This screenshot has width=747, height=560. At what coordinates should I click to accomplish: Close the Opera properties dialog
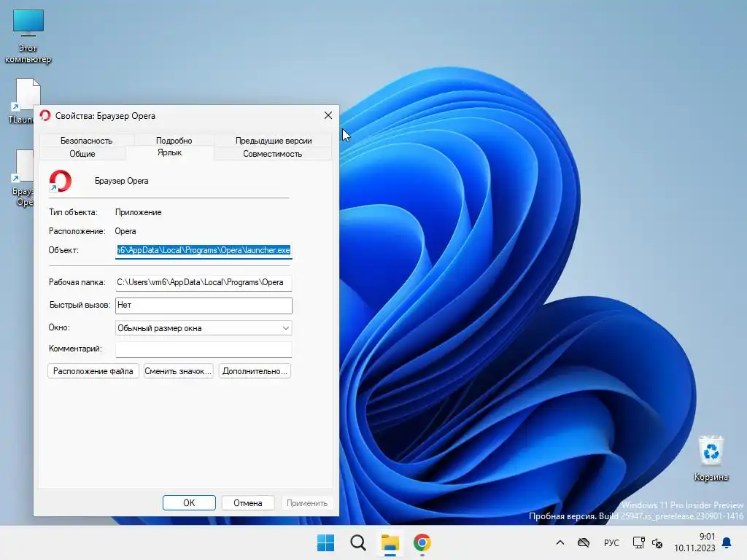click(328, 116)
